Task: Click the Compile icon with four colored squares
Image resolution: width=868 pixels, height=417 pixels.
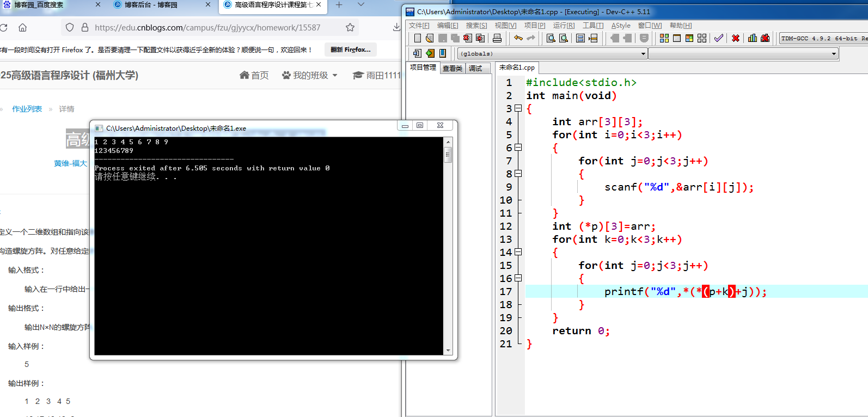Action: tap(664, 38)
